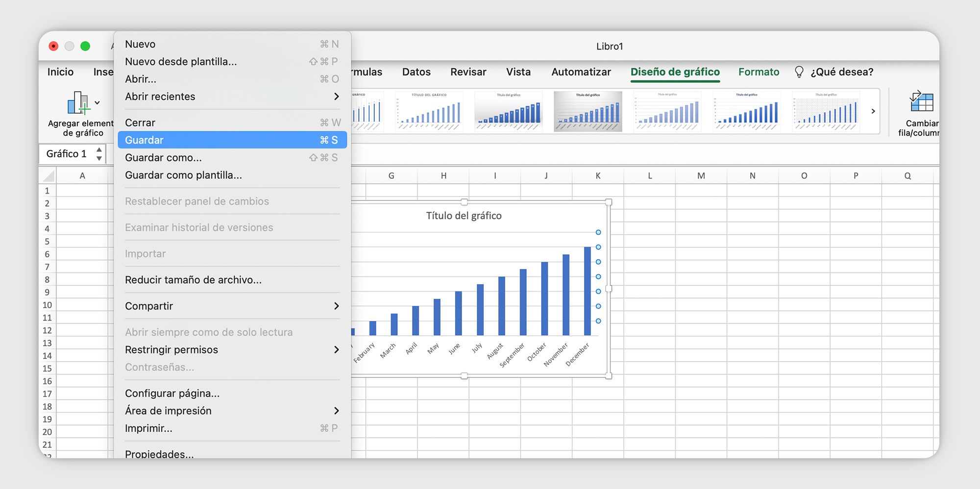The image size is (980, 489).
Task: Expand the chart styles gallery arrow
Action: (873, 111)
